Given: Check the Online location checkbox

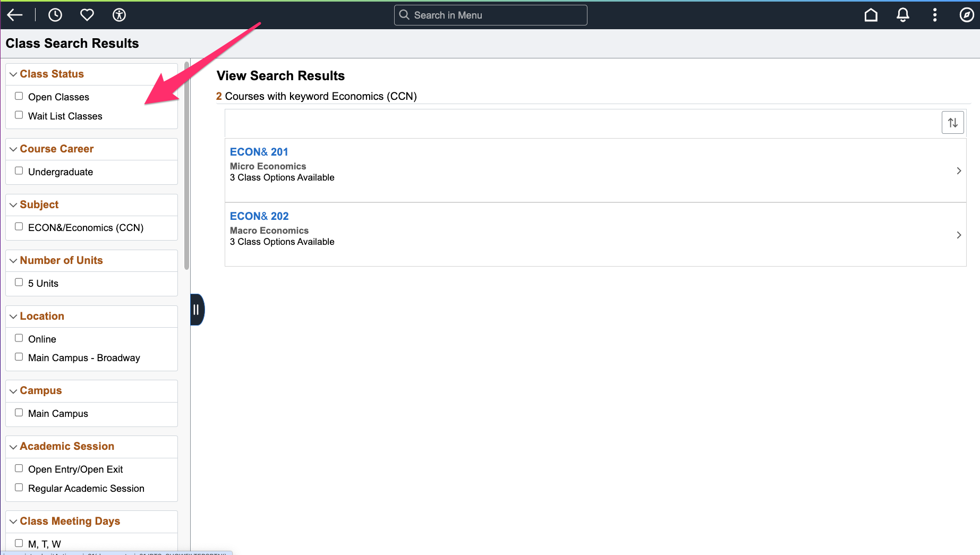Looking at the screenshot, I should (19, 337).
